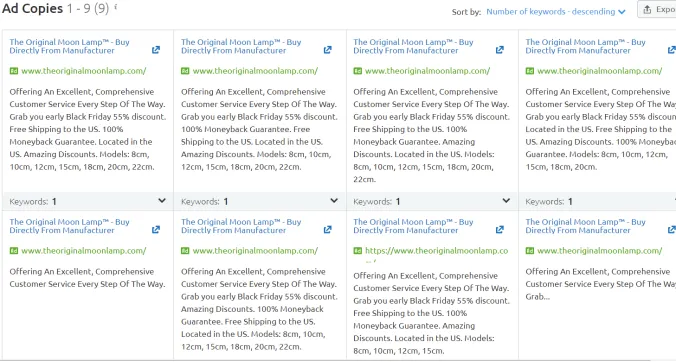Click the 'Sort by:' label
Screen dimensions: 676x362
(466, 12)
